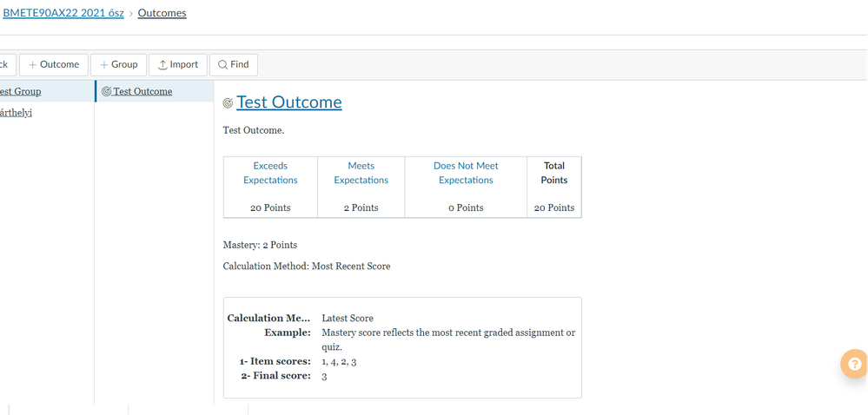The image size is (868, 415).
Task: Click the Outcomes breadcrumb
Action: tap(162, 13)
